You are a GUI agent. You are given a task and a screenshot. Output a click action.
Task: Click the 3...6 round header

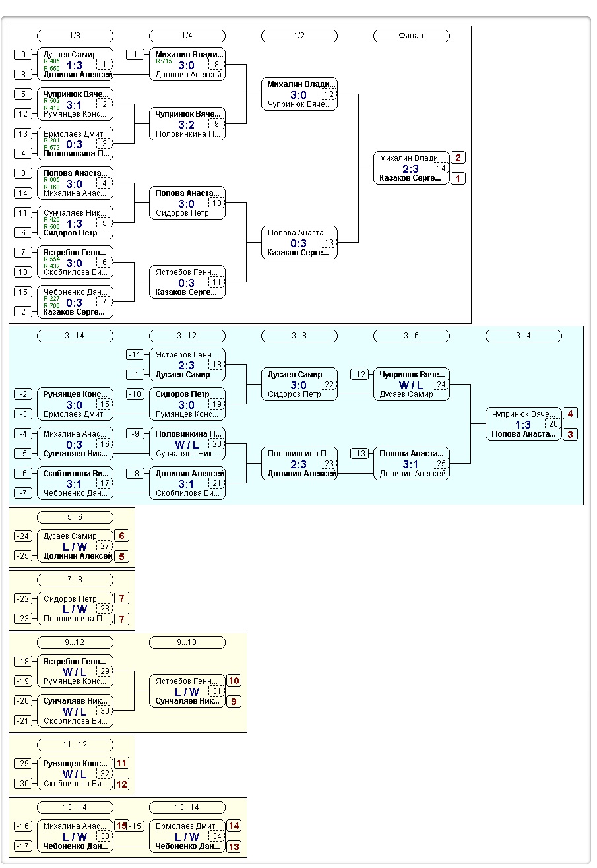pos(412,336)
